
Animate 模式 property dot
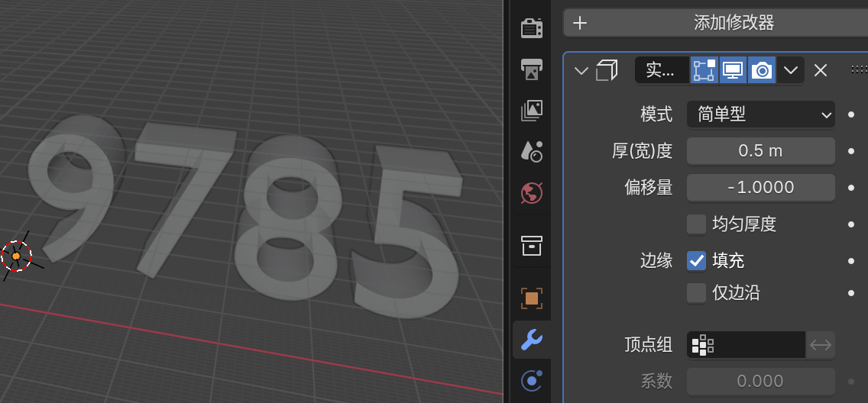point(851,114)
